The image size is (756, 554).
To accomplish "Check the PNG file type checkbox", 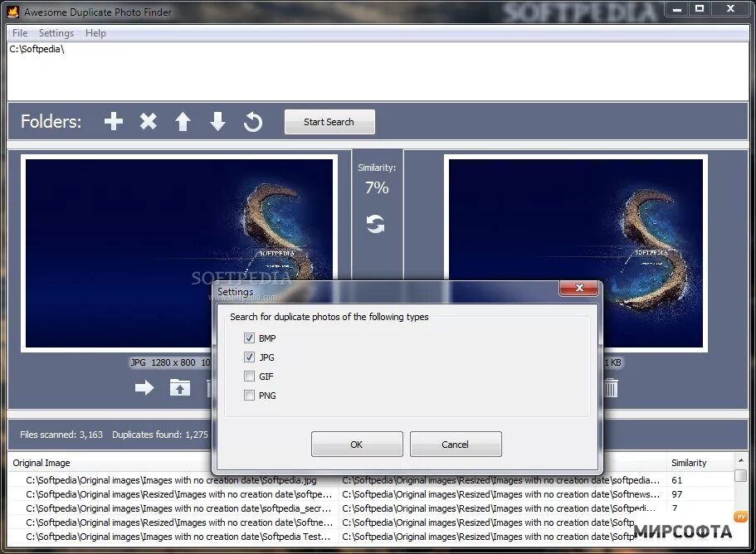I will [x=249, y=396].
